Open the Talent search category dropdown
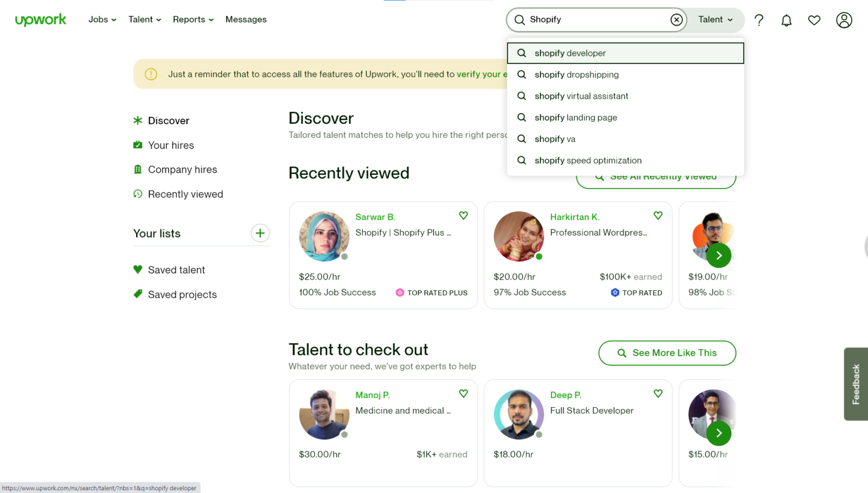Viewport: 868px width, 493px height. point(715,19)
